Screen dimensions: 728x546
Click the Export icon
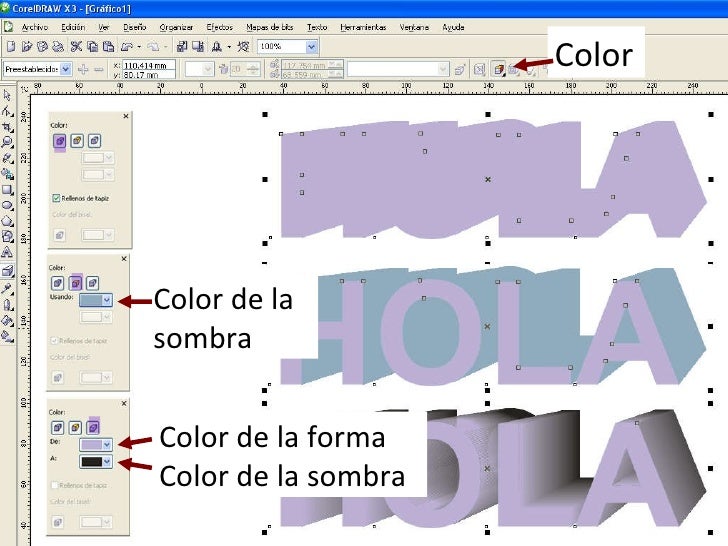coord(198,46)
